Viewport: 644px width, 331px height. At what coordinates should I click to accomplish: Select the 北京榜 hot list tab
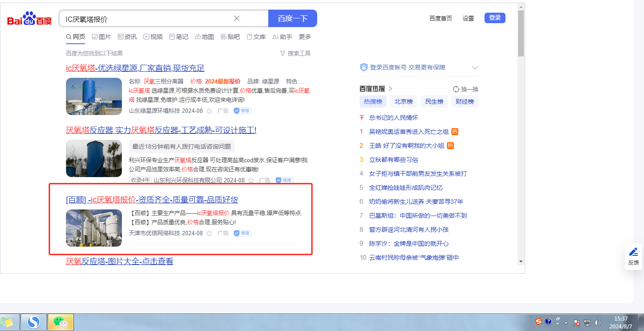403,101
